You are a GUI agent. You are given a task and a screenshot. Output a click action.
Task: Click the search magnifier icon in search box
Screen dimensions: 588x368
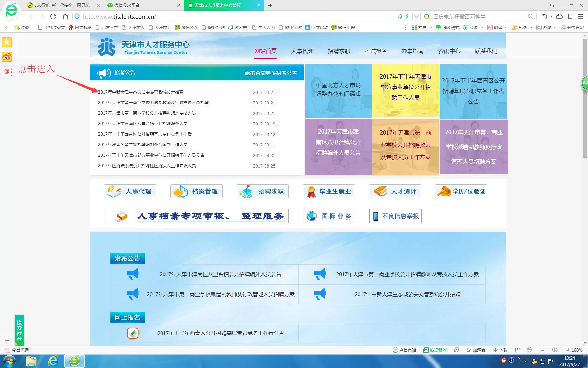coord(531,16)
